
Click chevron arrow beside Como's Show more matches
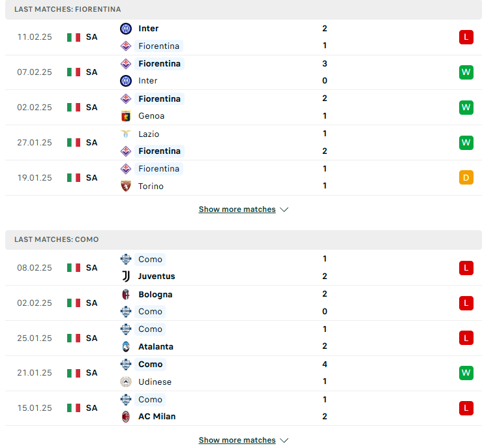click(x=284, y=441)
